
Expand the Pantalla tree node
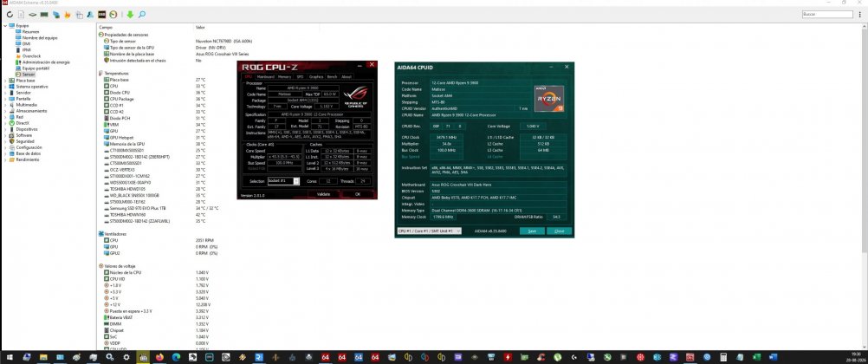tap(5, 99)
